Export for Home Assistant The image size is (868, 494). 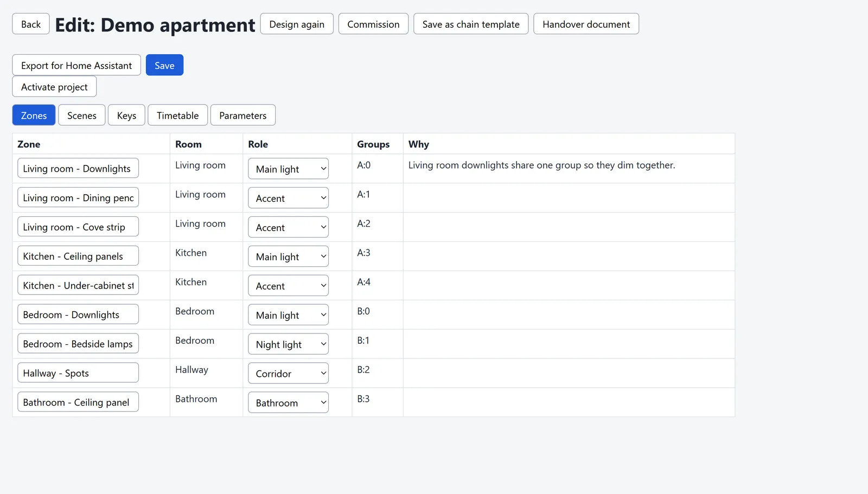76,65
